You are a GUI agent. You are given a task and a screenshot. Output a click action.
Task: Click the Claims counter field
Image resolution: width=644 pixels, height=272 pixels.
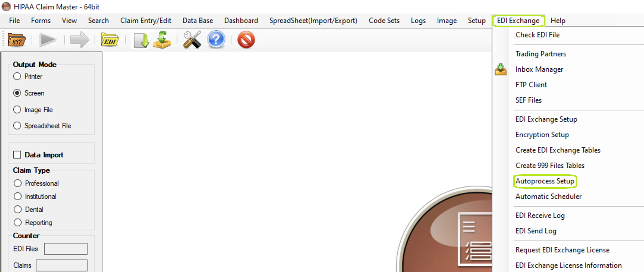(x=62, y=265)
